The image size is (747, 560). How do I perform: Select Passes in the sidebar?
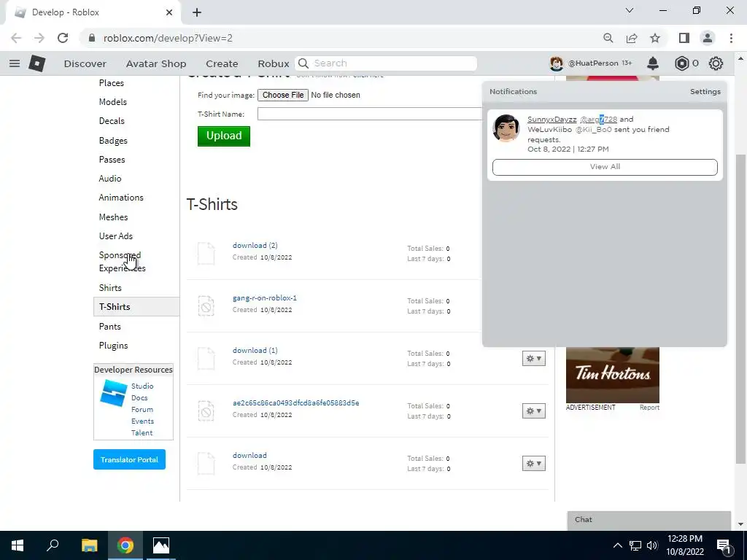(x=112, y=160)
